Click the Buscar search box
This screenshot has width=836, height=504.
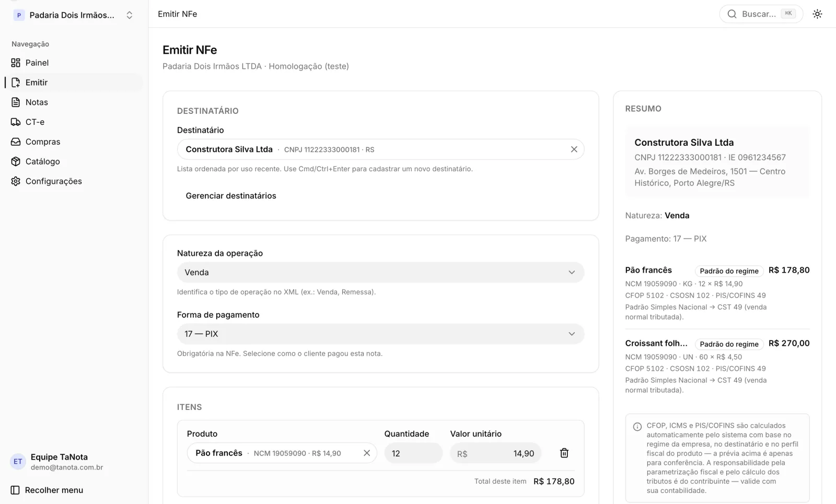[761, 14]
